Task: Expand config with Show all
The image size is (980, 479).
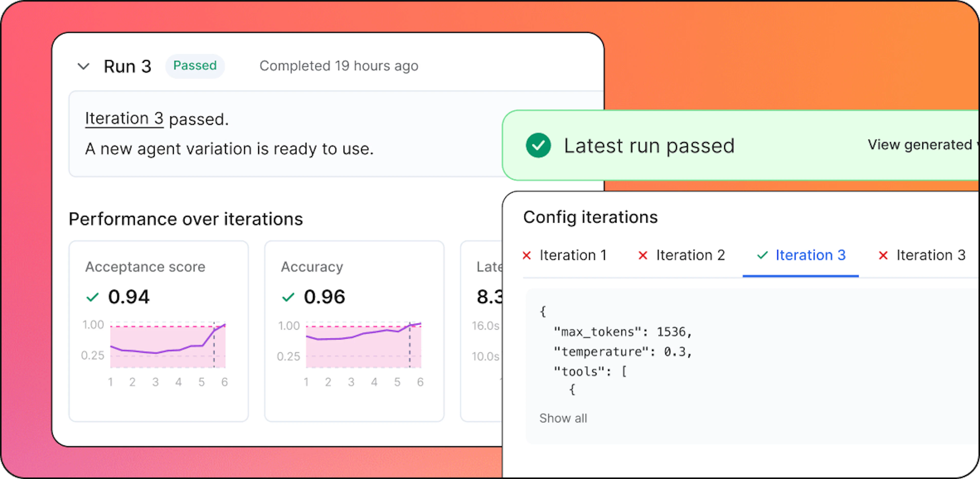Action: coord(563,418)
